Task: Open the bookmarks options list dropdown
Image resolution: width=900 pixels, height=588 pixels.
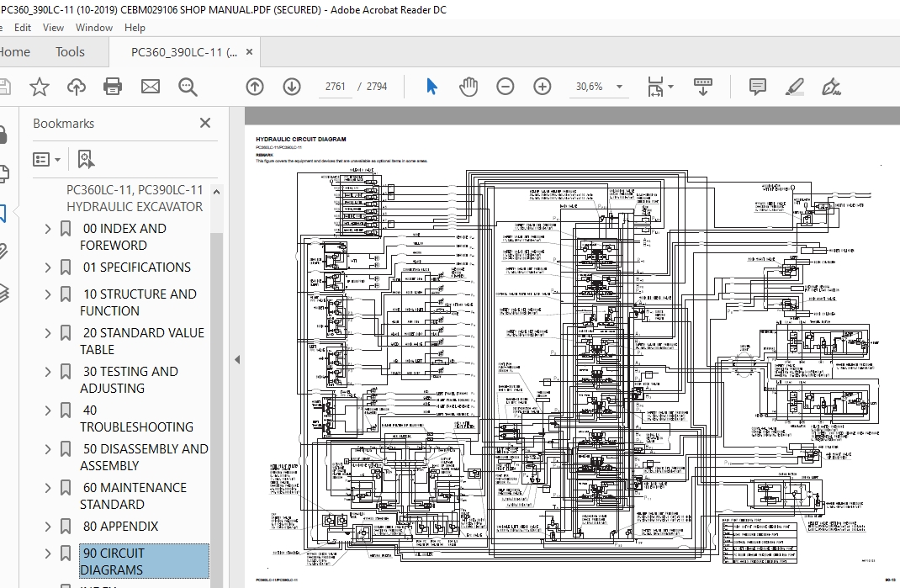Action: tap(47, 159)
